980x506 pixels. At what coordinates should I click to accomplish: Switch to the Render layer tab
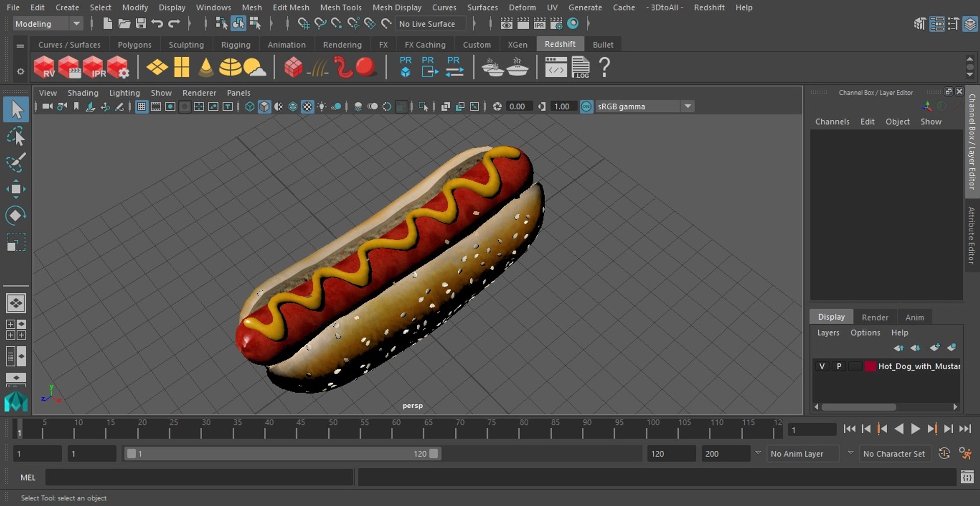875,317
